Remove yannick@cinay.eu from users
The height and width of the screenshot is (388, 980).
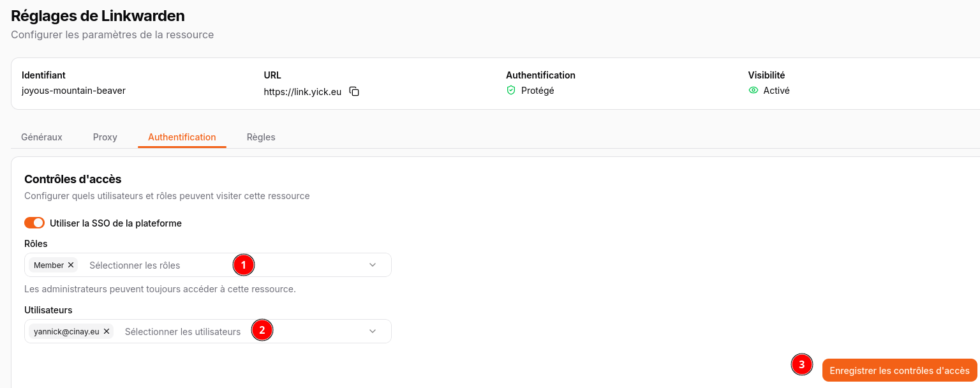(107, 331)
